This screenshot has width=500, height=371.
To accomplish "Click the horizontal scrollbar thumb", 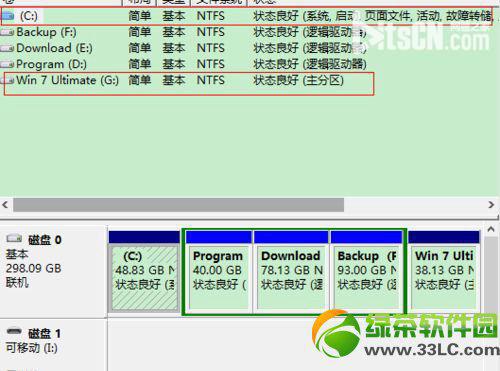I will tap(178, 204).
